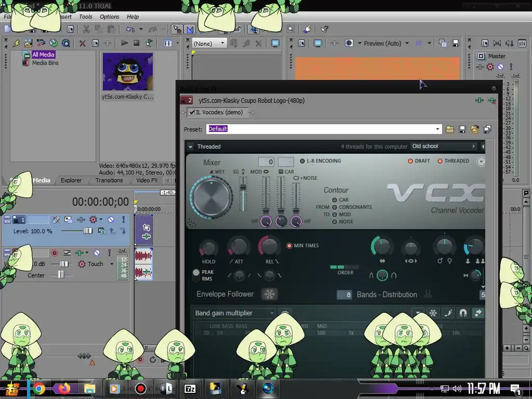The width and height of the screenshot is (532, 399).
Task: Click the What's This help icon
Action: 324,29
